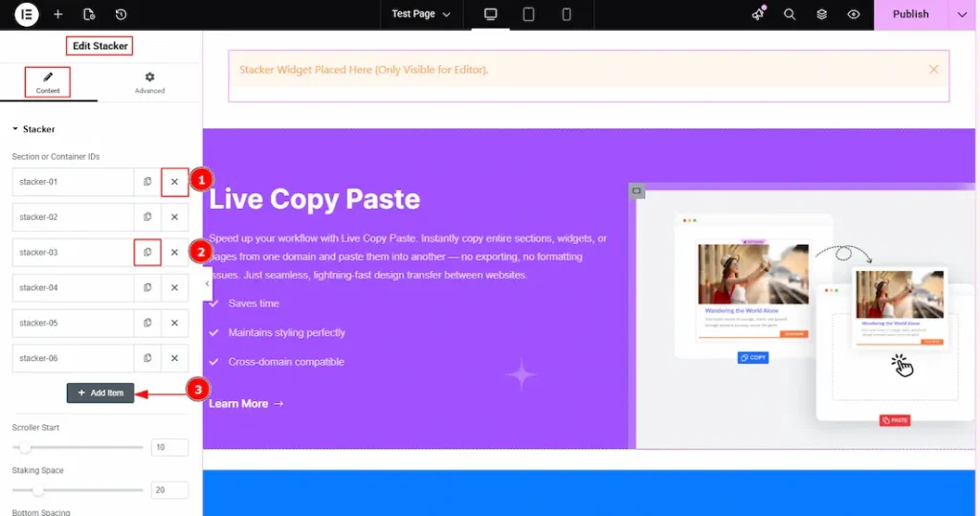Click the Publish button
This screenshot has width=980, height=516.
tap(910, 14)
